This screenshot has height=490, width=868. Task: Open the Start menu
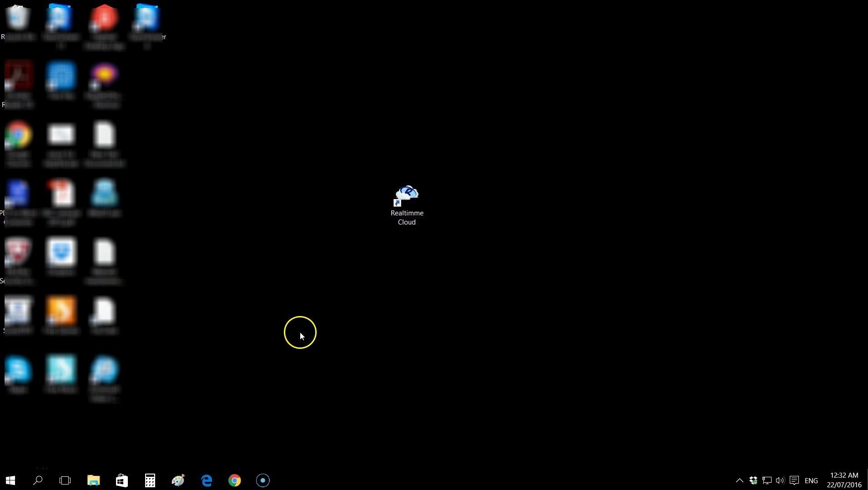[x=9, y=480]
